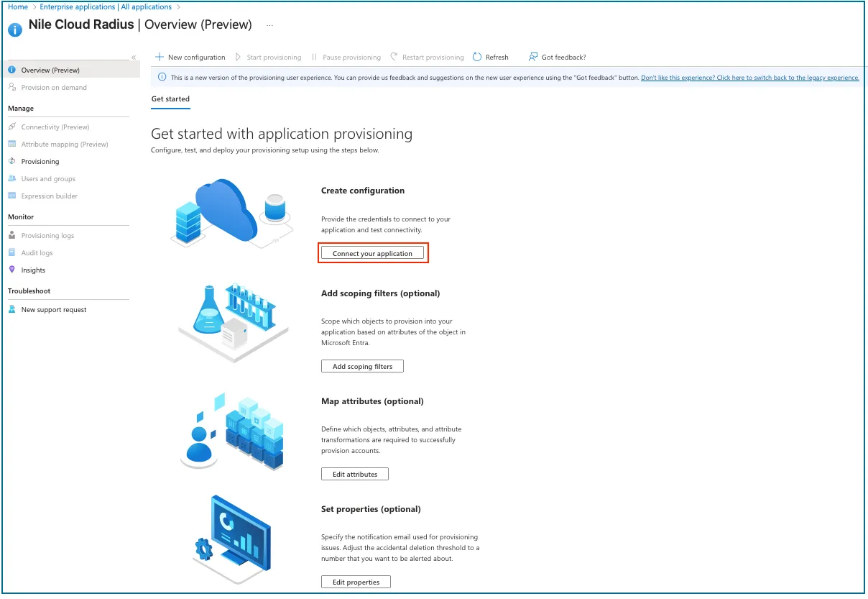
Task: Click the Provisioning logs icon
Action: coord(12,235)
